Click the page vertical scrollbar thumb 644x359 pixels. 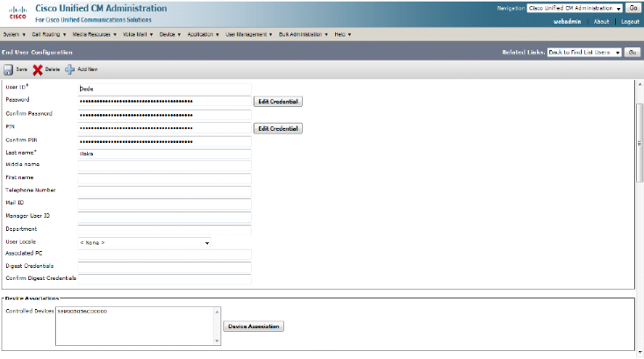pos(640,142)
